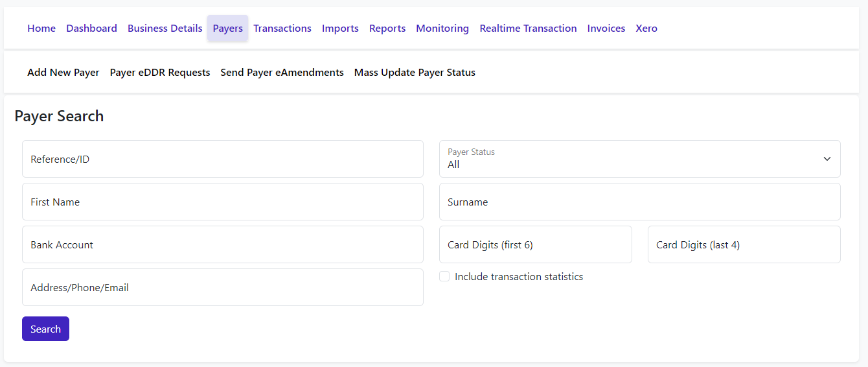Open Business Details in navigation
The image size is (868, 367).
[165, 29]
